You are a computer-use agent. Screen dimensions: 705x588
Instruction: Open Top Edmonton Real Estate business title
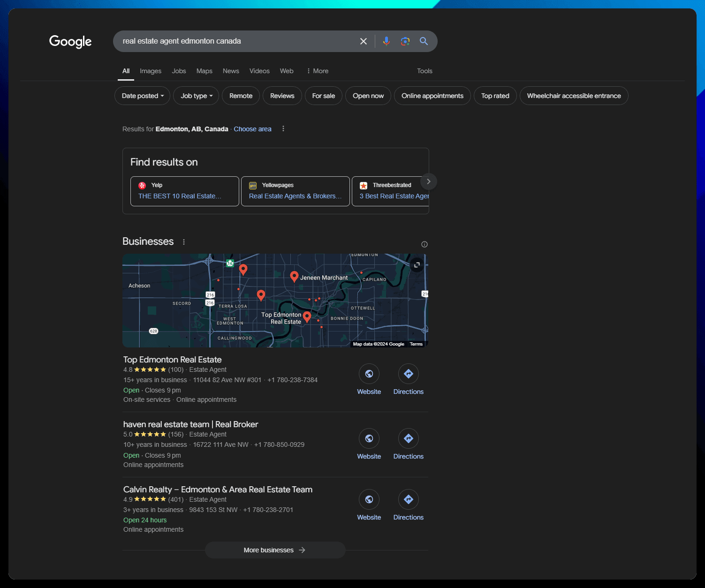[173, 360]
